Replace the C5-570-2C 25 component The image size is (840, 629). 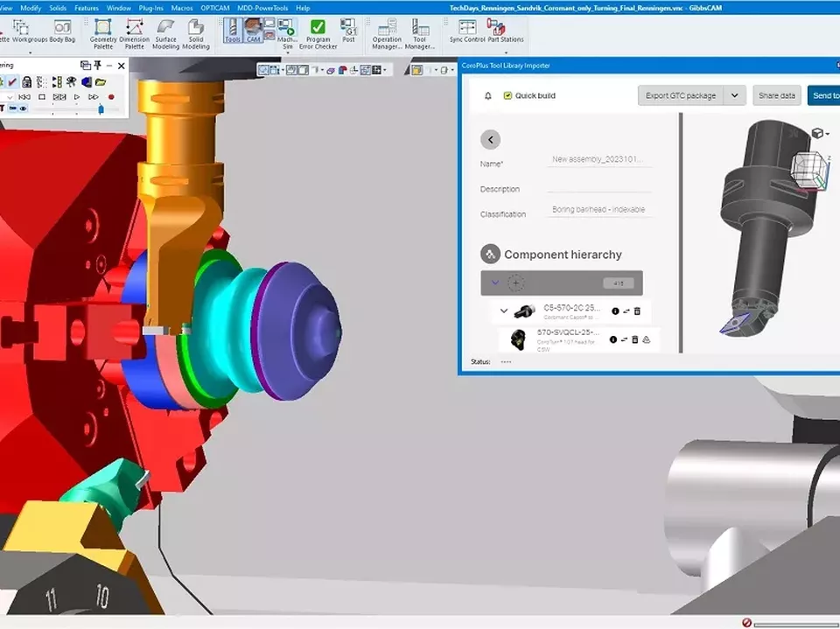click(x=626, y=311)
